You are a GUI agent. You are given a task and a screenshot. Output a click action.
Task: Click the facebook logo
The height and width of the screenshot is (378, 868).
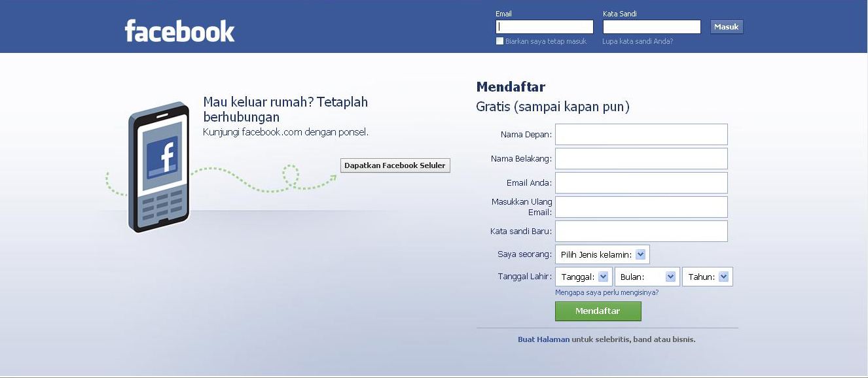point(179,31)
